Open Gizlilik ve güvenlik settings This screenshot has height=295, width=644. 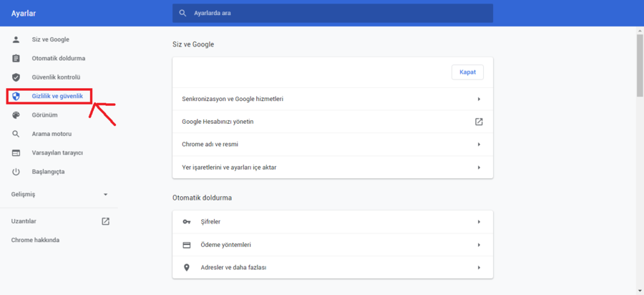[x=57, y=96]
